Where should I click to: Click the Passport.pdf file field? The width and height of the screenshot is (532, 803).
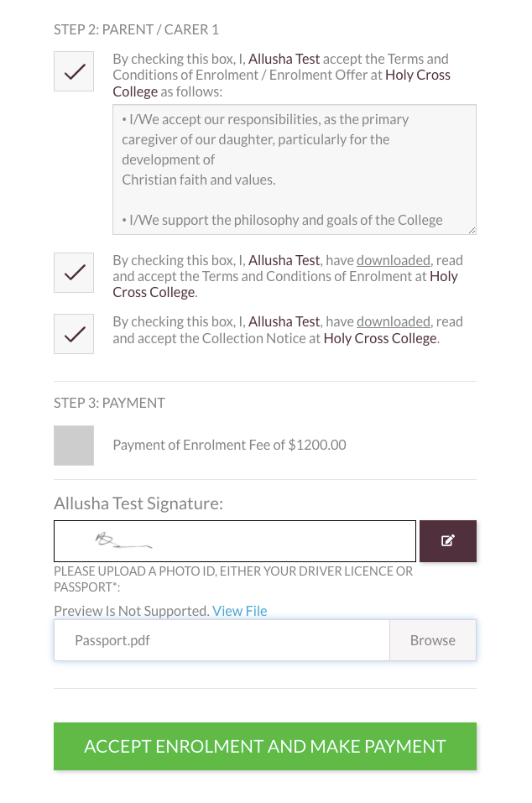pos(222,640)
